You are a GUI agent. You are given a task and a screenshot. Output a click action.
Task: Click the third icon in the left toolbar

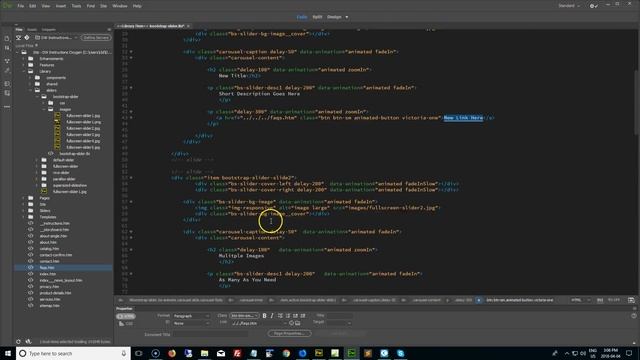tap(7, 61)
